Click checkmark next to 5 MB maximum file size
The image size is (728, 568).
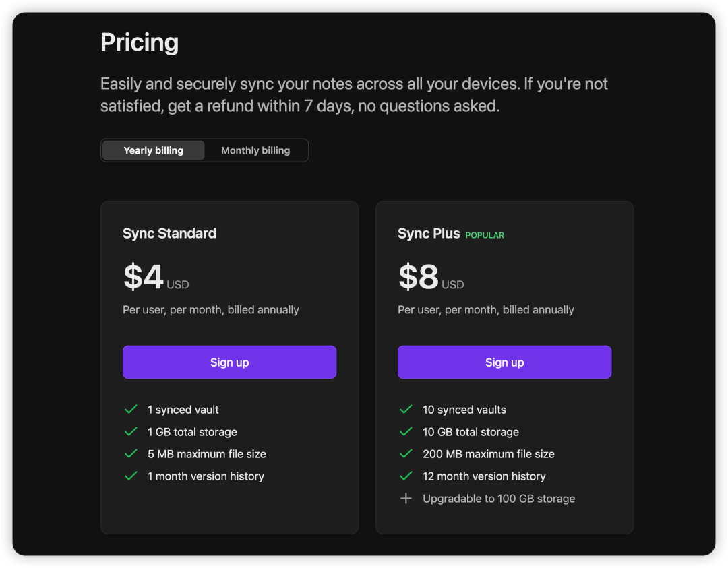[x=131, y=454]
